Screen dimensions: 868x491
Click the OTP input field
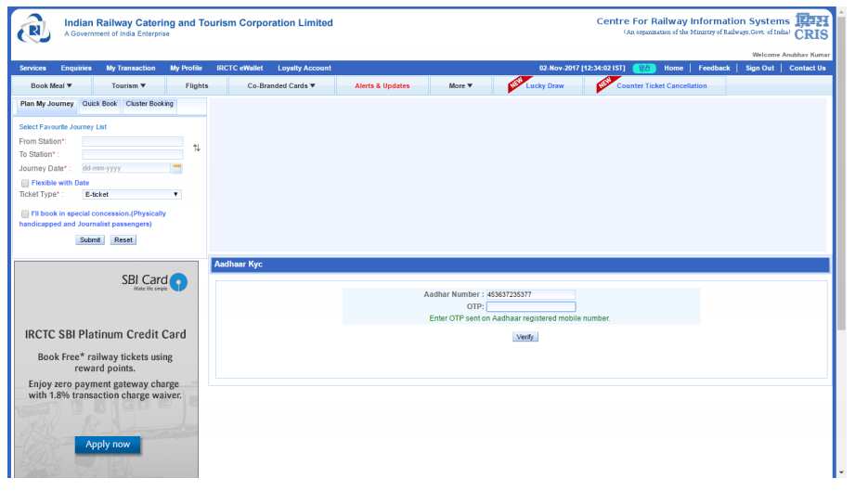tap(530, 306)
